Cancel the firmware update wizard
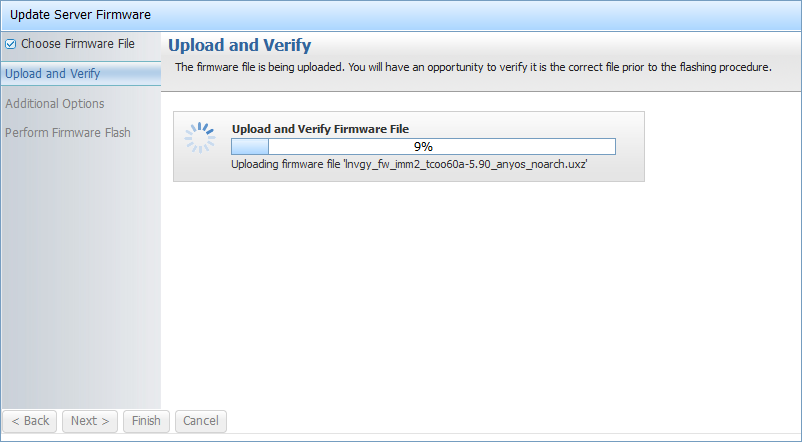The height and width of the screenshot is (442, 802). [201, 421]
